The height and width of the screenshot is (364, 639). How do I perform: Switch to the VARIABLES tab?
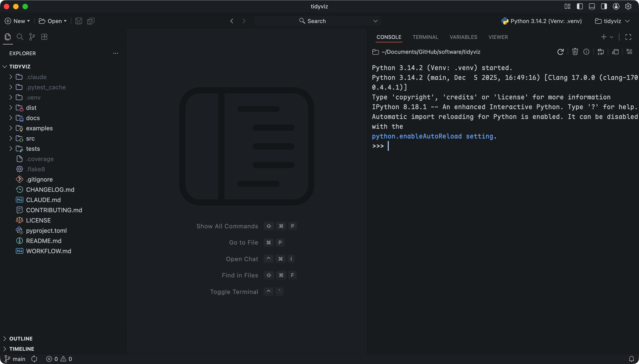(463, 37)
